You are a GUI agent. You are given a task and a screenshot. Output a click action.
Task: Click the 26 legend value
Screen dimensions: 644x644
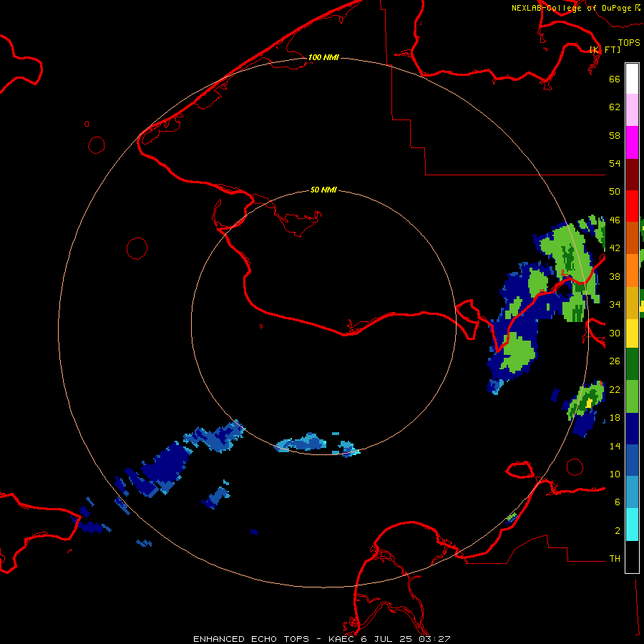pyautogui.click(x=615, y=361)
